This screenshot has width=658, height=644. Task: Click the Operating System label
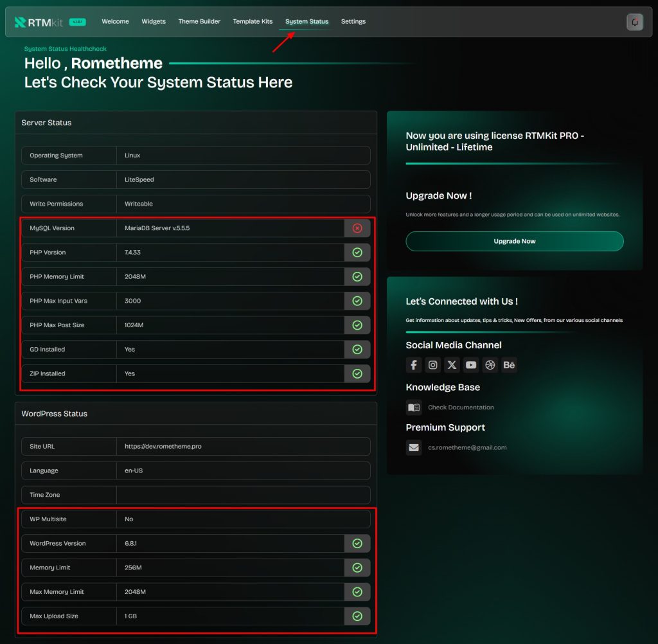(57, 156)
